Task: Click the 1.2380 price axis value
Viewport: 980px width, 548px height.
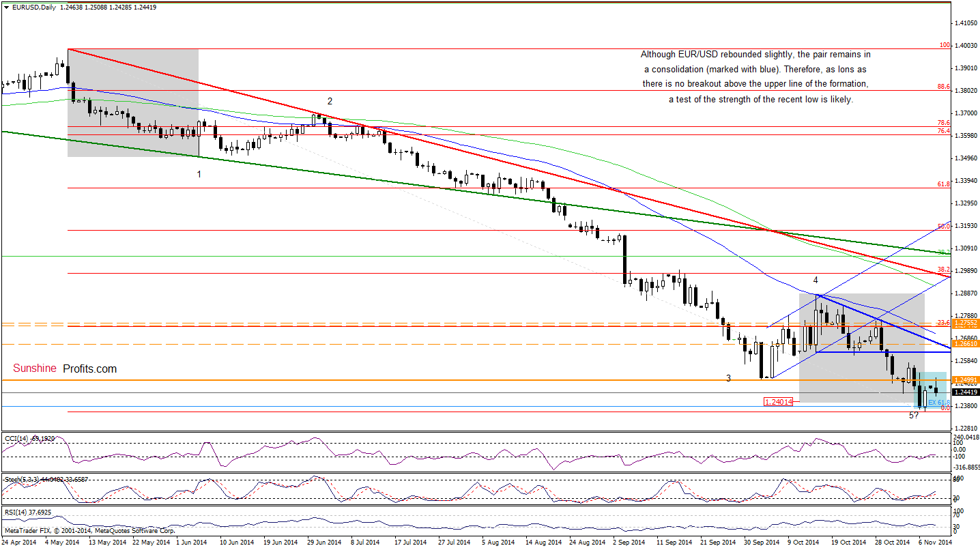Action: (x=967, y=406)
